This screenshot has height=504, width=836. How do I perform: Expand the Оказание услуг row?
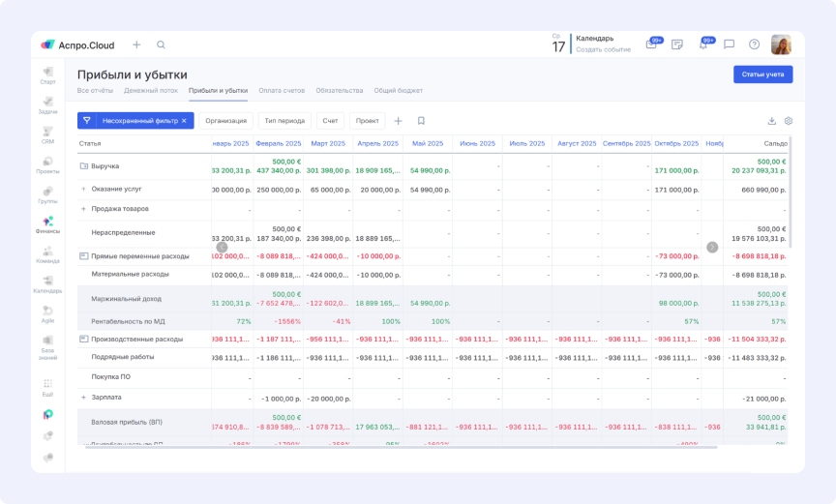[x=83, y=189]
